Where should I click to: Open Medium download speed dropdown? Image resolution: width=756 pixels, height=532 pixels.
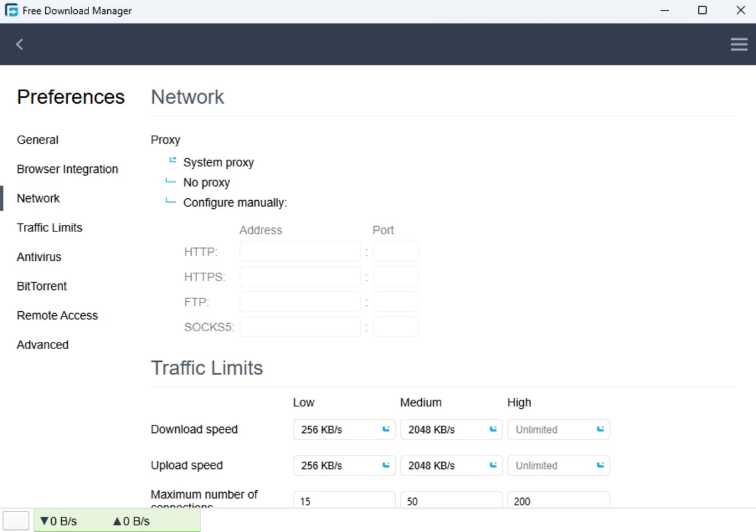tap(451, 430)
